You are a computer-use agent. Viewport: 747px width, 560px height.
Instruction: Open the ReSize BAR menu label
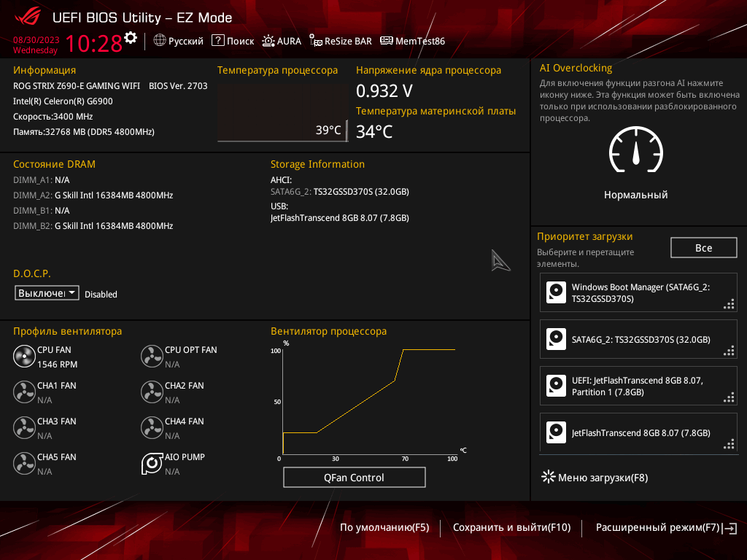[348, 41]
